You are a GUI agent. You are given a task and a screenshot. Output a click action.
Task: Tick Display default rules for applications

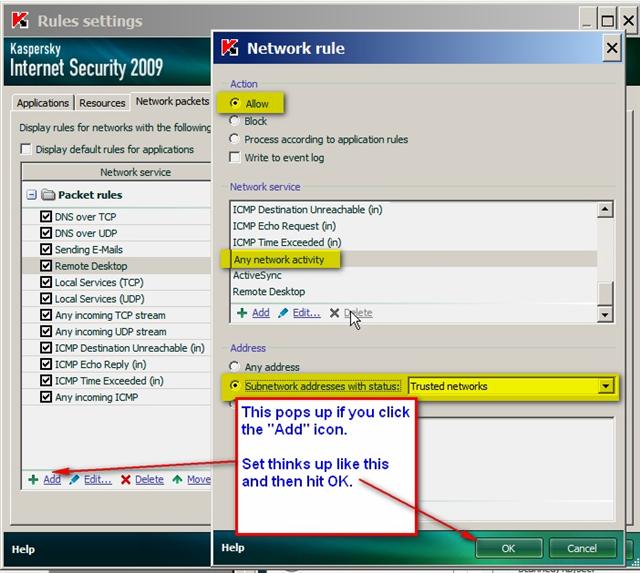[x=26, y=149]
